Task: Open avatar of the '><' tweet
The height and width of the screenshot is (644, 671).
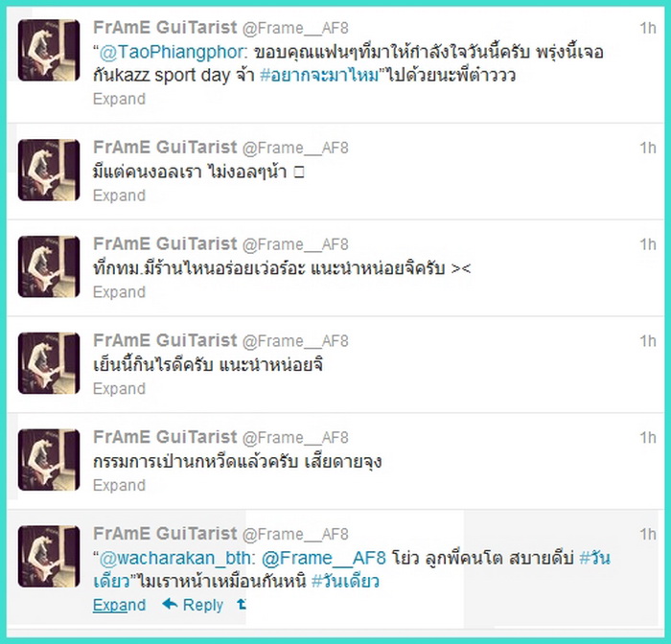Action: click(49, 266)
